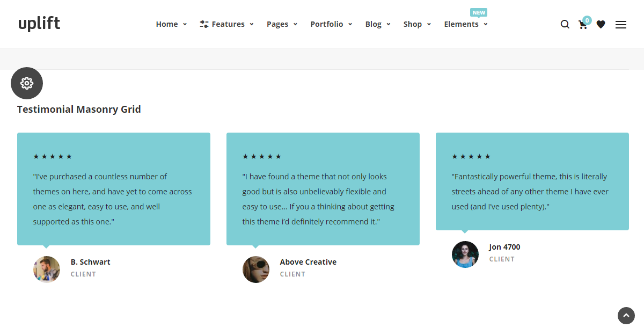Select the wishlist heart icon
644x335 pixels.
tap(601, 25)
